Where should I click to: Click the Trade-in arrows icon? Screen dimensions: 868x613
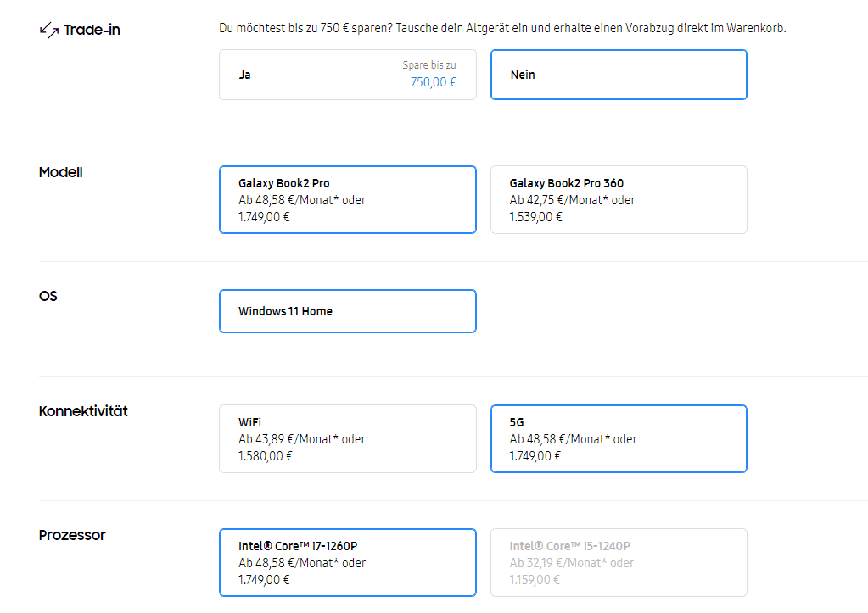[x=48, y=31]
